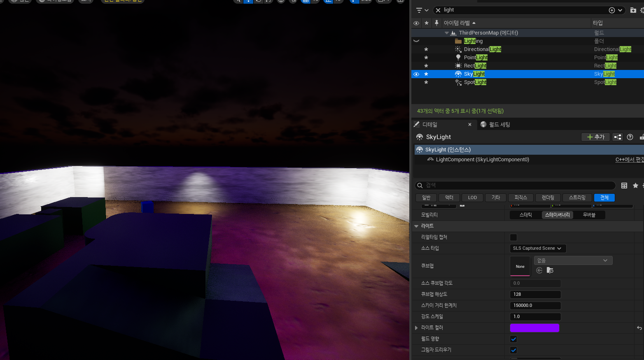
Task: Open the purple 라이트 컬러 swatch
Action: coord(534,328)
